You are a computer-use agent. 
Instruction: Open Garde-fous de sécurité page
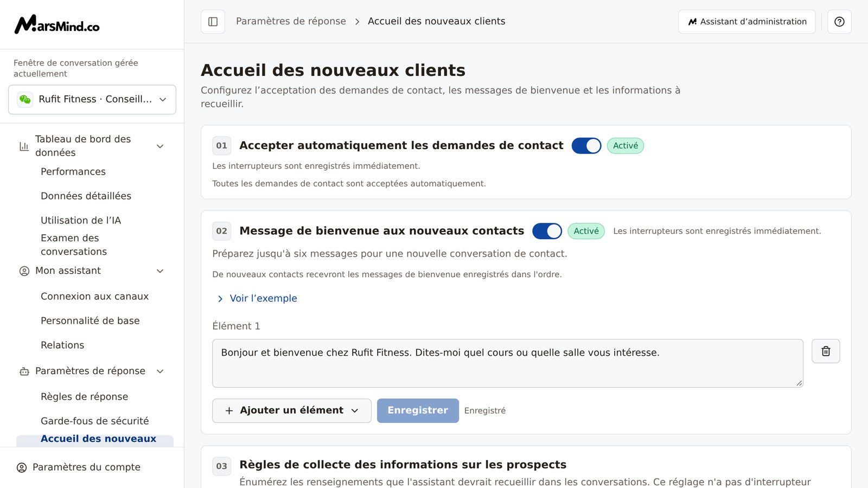tap(94, 421)
